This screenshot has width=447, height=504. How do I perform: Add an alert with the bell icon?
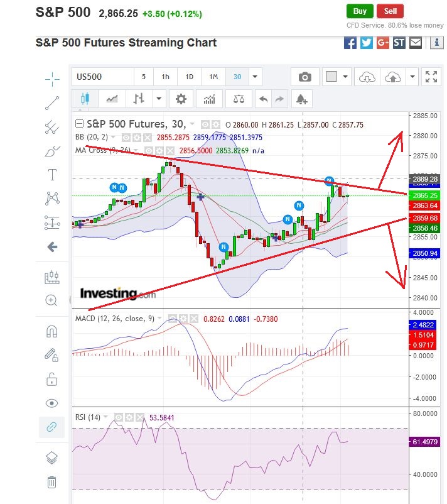301,99
